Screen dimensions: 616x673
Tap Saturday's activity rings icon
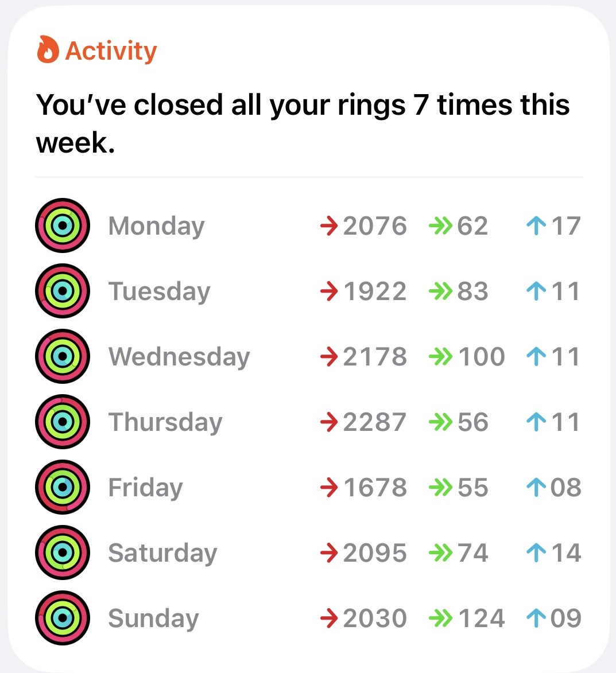[63, 553]
